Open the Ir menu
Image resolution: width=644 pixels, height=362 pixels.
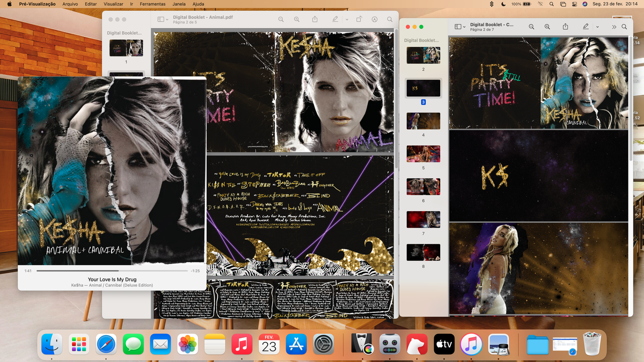[131, 4]
